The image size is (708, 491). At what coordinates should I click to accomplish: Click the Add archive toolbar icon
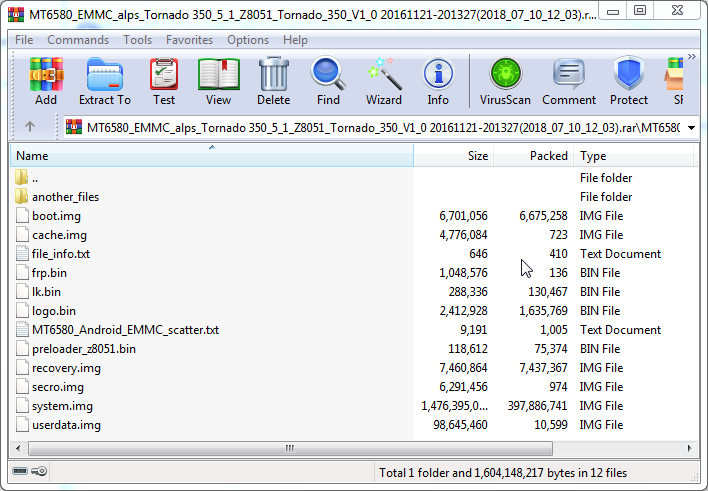coord(46,82)
